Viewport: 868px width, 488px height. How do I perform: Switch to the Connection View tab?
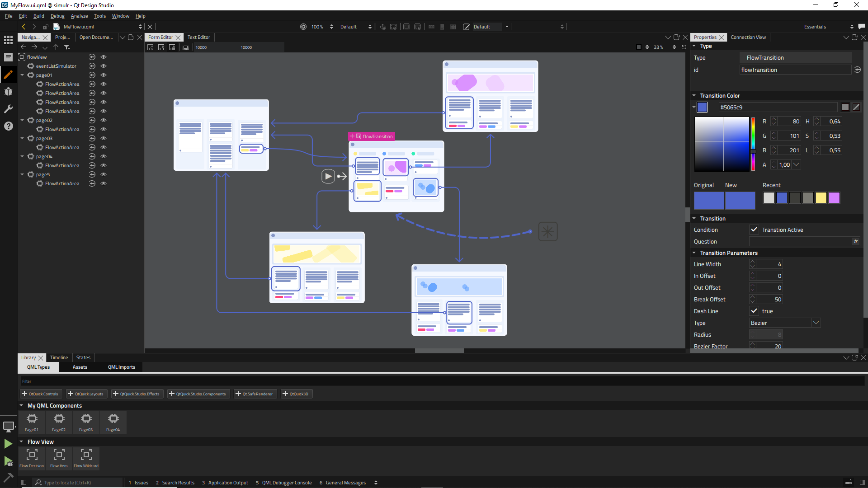click(748, 37)
